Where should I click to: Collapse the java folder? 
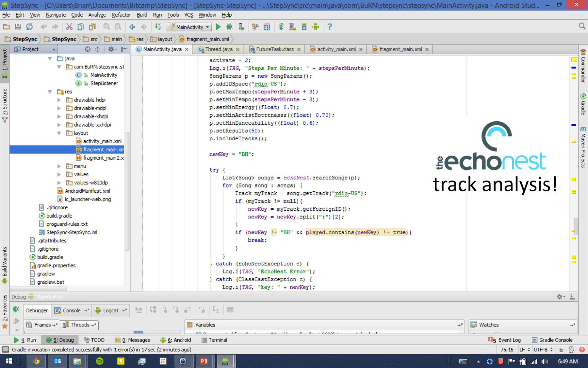coord(50,59)
